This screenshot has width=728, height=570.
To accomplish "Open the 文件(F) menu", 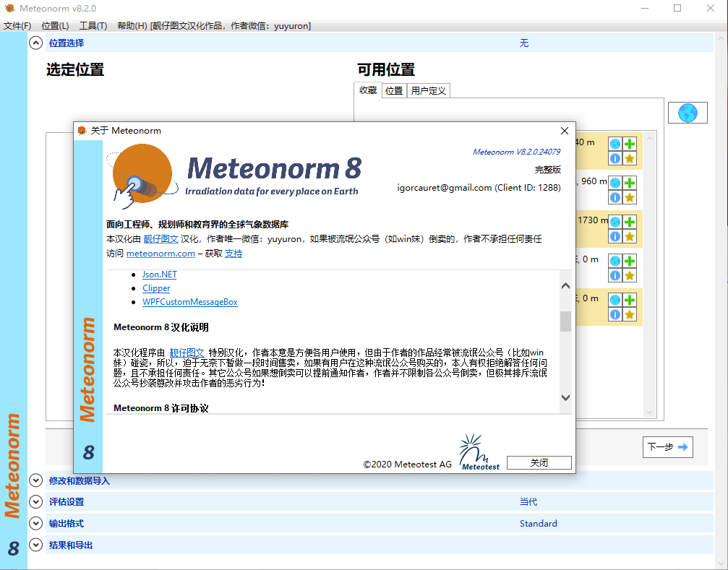I will tap(17, 26).
